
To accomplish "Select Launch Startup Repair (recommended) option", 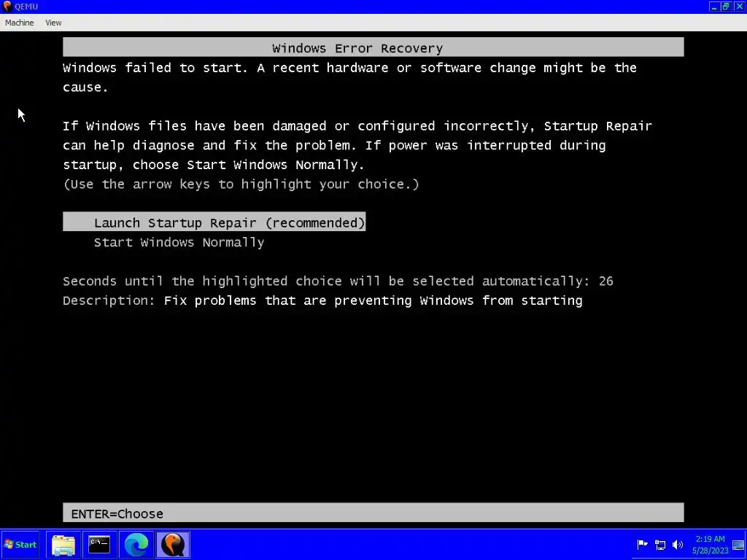I will [x=214, y=222].
